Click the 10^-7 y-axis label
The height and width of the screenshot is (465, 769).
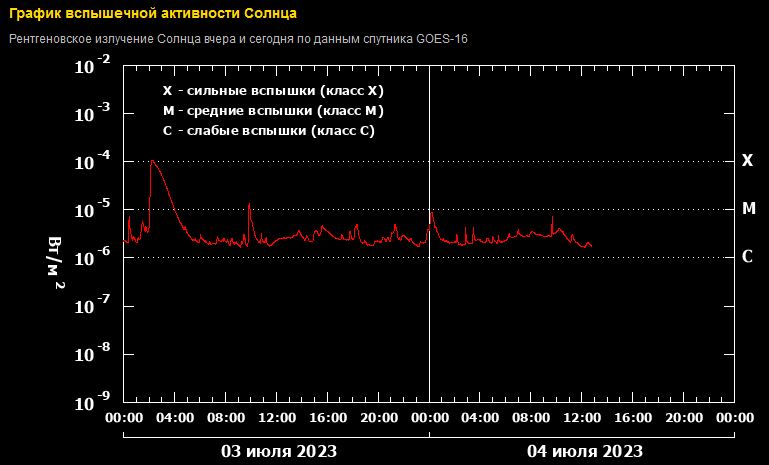[93, 306]
